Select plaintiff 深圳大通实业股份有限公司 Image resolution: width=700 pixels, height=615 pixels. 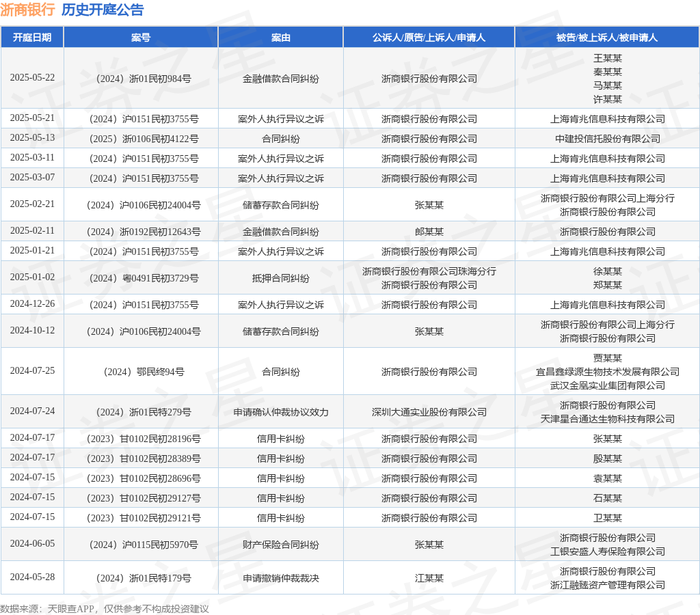[x=429, y=412]
